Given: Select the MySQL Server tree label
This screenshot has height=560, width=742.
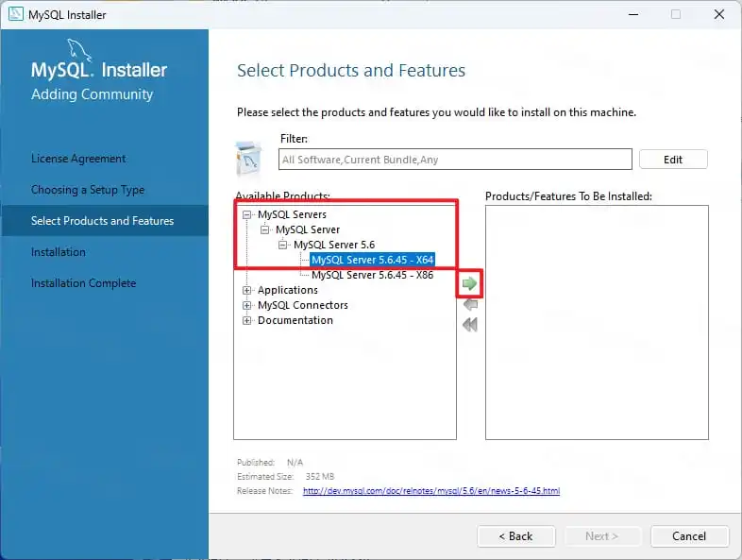Looking at the screenshot, I should (308, 229).
